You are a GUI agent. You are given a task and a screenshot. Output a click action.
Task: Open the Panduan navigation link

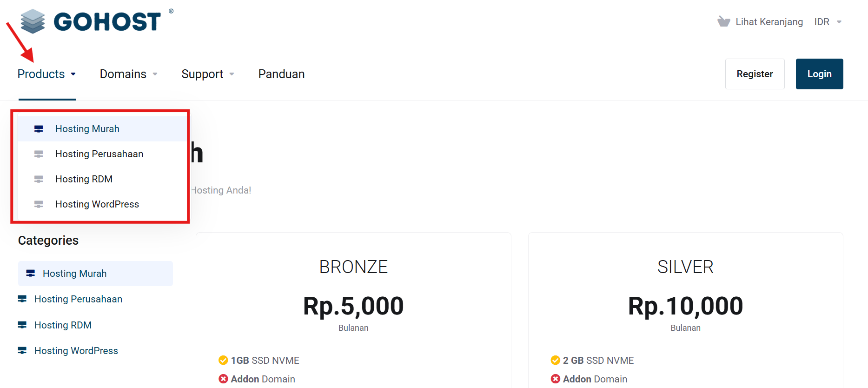tap(281, 74)
